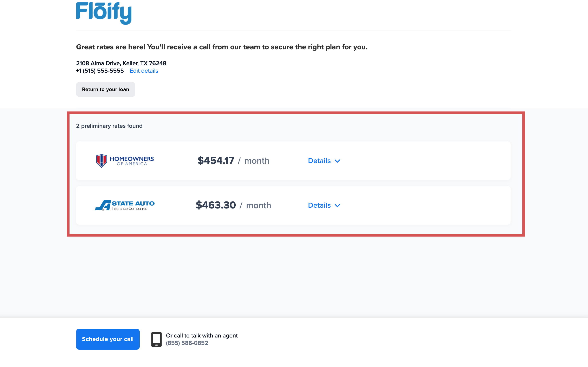Click the State Auto Insurance Companies logo
588x367 pixels.
[125, 205]
